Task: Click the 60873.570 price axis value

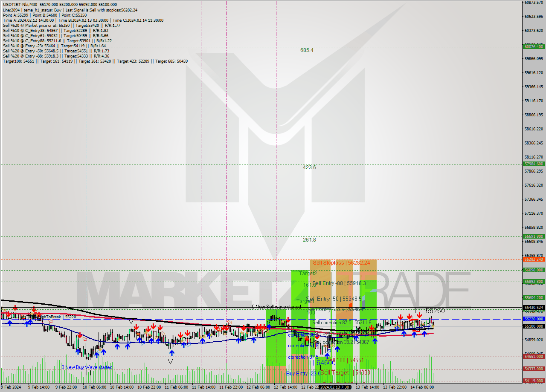Action: (534, 3)
